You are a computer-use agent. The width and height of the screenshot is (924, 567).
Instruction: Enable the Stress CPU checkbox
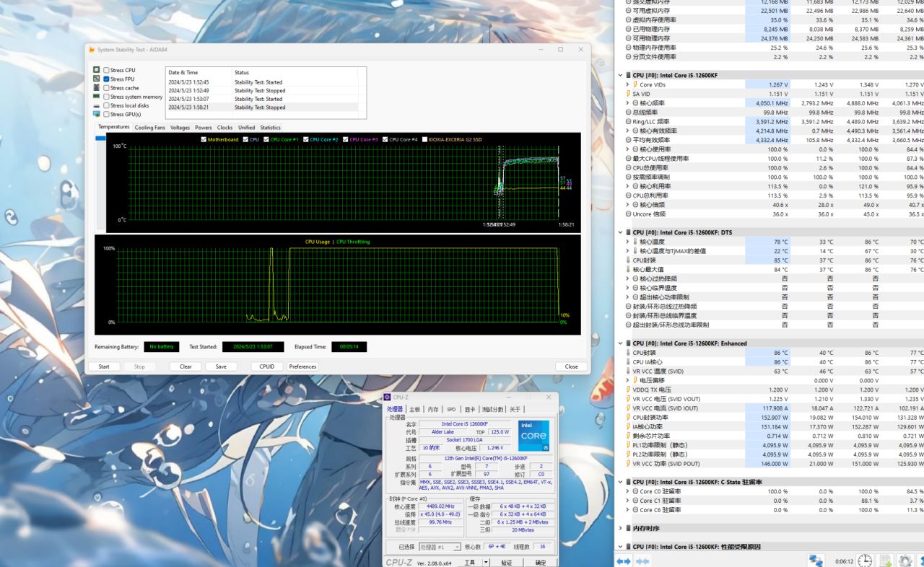pyautogui.click(x=106, y=70)
